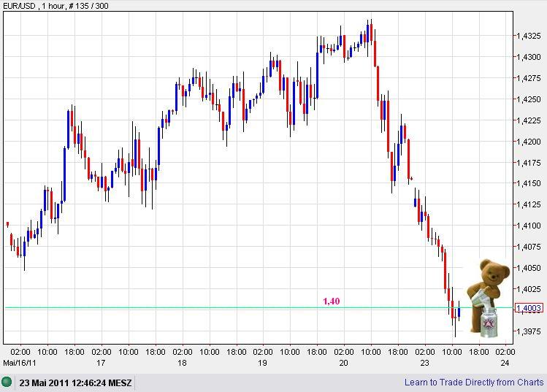The width and height of the screenshot is (547, 392).
Task: Click the 1,4150 price axis label
Action: (x=529, y=183)
